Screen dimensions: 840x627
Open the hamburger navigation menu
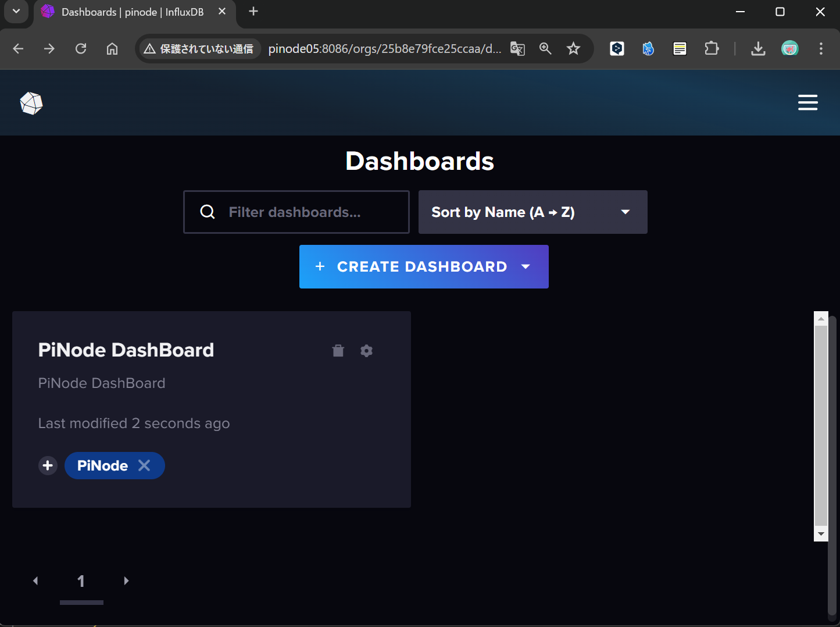[807, 103]
